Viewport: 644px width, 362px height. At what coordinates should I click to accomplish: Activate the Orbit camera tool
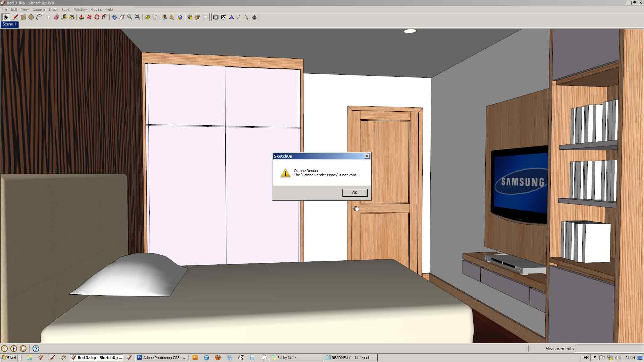114,17
